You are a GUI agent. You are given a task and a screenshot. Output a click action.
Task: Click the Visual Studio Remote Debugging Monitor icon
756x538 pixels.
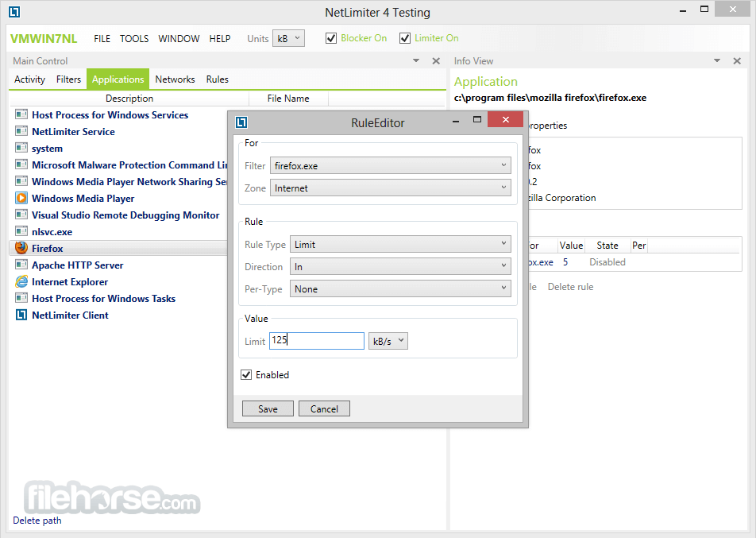point(21,215)
